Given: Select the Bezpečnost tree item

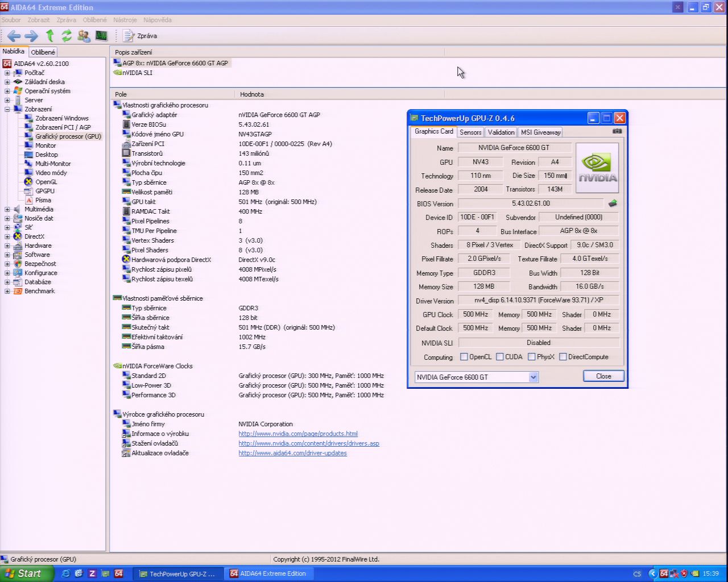Looking at the screenshot, I should coord(40,264).
